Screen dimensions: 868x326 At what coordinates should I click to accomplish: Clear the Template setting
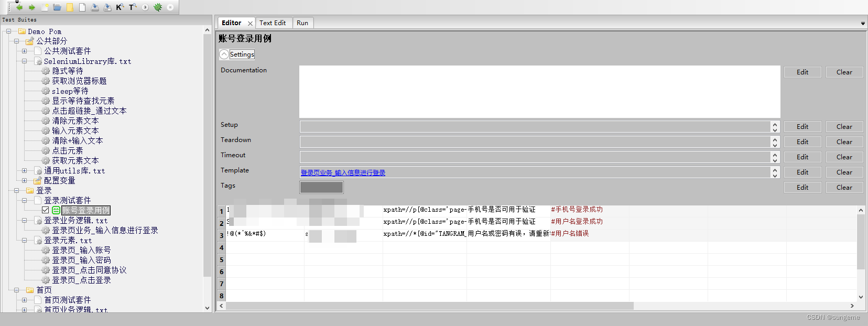click(x=844, y=172)
